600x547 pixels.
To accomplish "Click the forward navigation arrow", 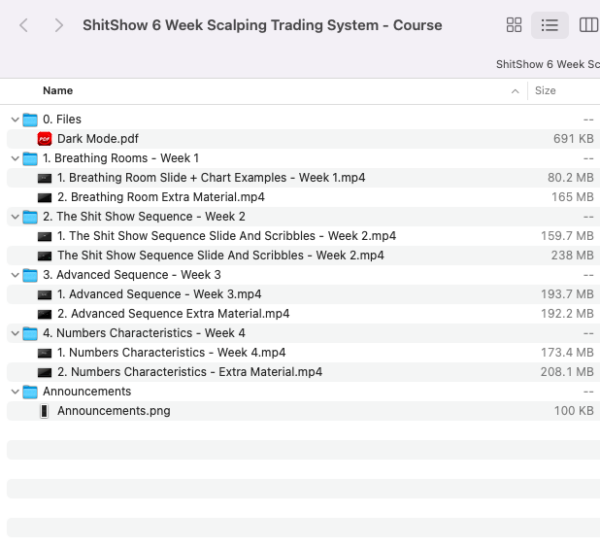I will coord(59,25).
